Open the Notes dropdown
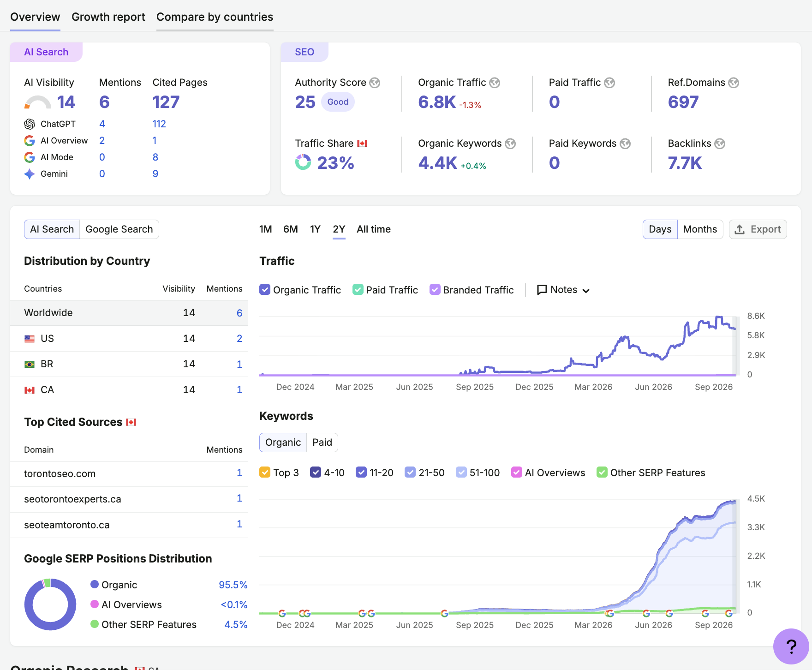 (563, 290)
